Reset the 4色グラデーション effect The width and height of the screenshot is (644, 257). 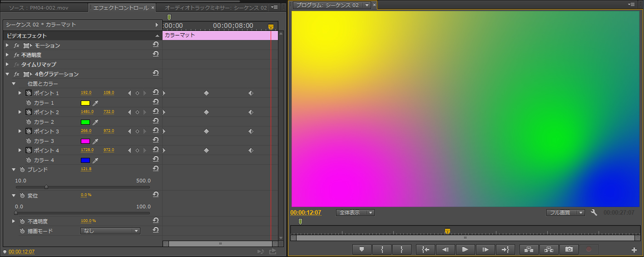point(156,73)
